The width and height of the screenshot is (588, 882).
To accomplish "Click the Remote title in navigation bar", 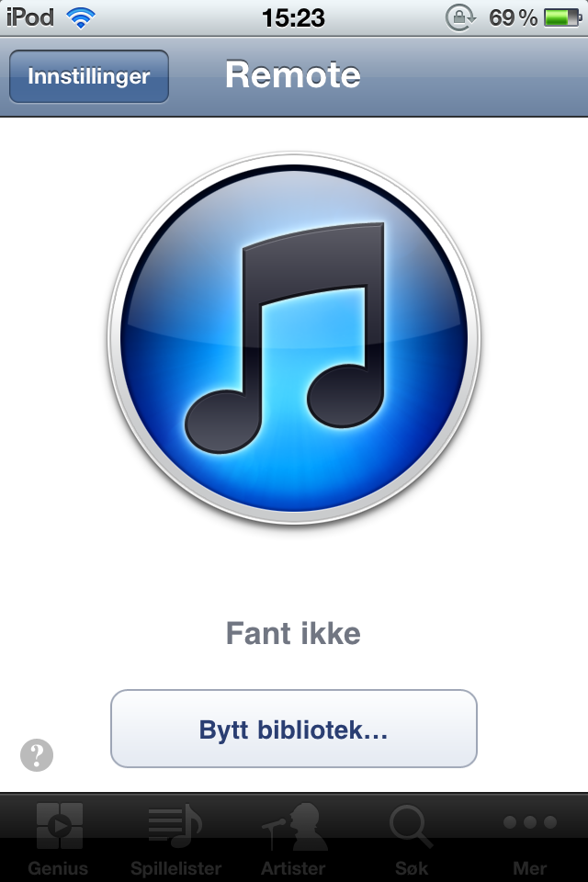I will [293, 74].
